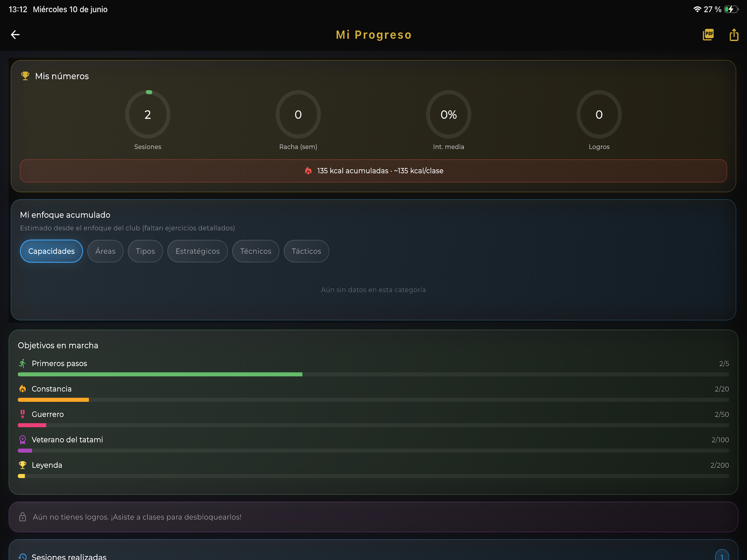
Task: Tap the status bar clock 13:12
Action: pos(18,10)
